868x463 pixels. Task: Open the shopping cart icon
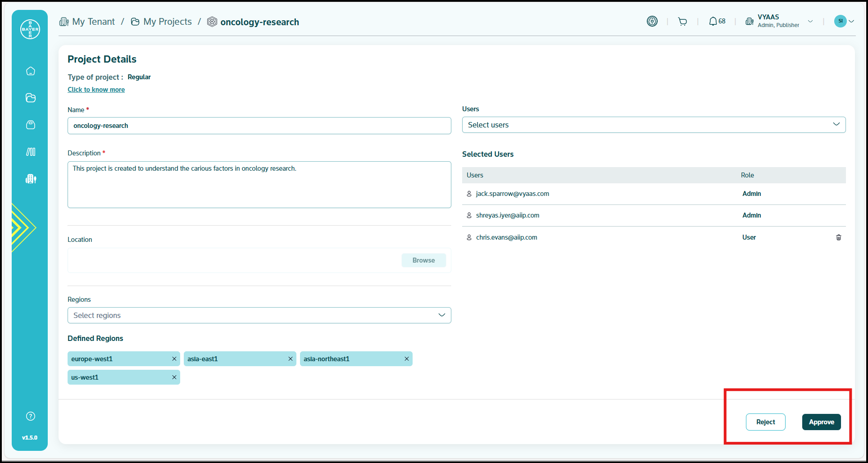pyautogui.click(x=682, y=22)
